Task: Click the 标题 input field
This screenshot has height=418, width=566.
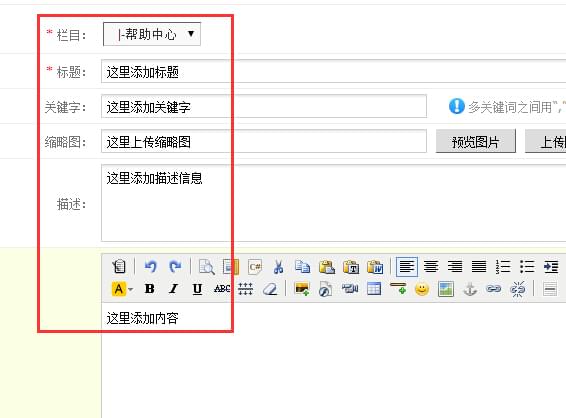Action: 334,71
